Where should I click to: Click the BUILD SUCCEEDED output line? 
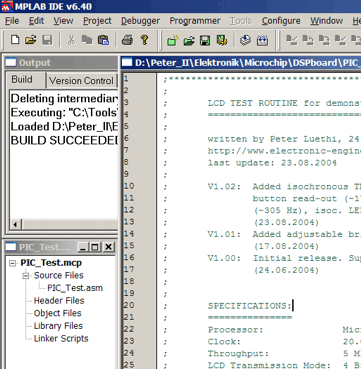tap(64, 141)
